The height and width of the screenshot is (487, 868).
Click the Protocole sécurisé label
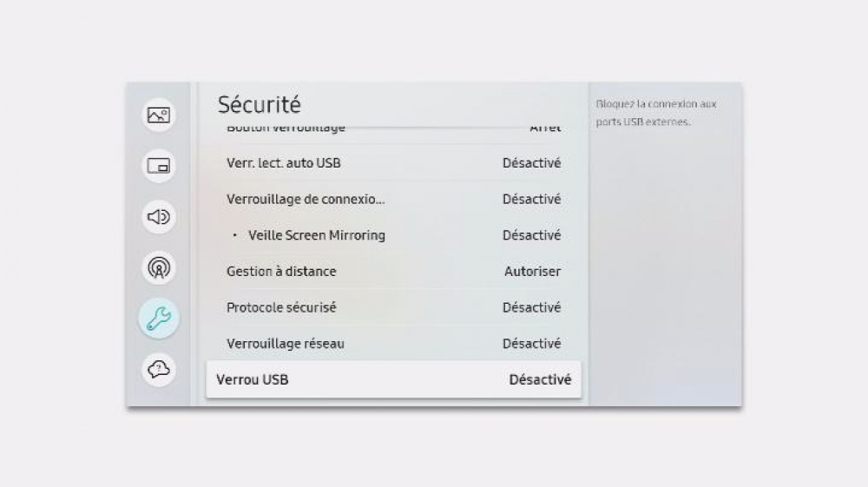pyautogui.click(x=281, y=307)
